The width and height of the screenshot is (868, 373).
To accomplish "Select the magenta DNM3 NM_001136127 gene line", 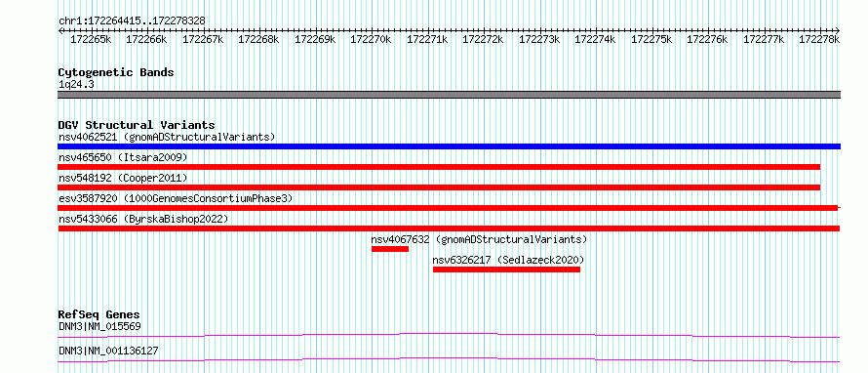I will [x=449, y=359].
